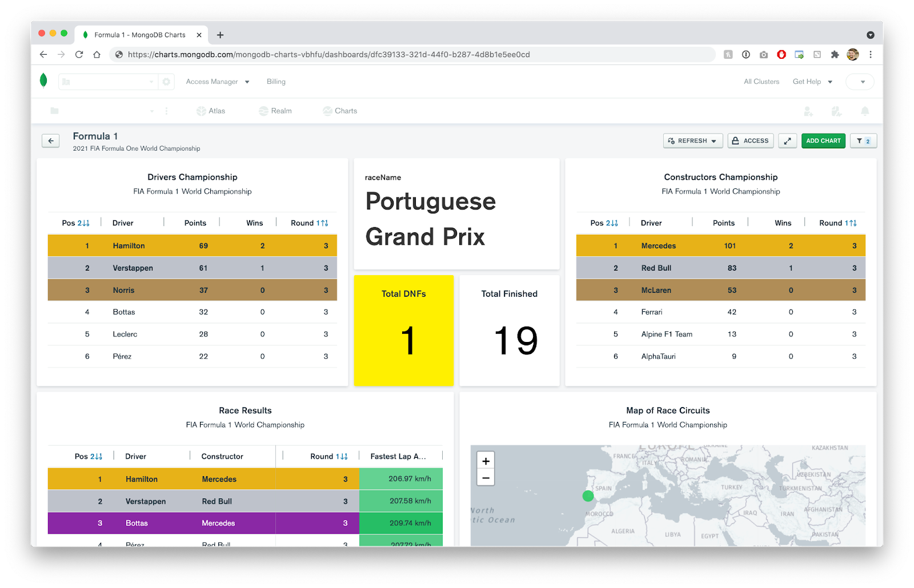
Task: Open the user account dropdown pill
Action: click(860, 82)
